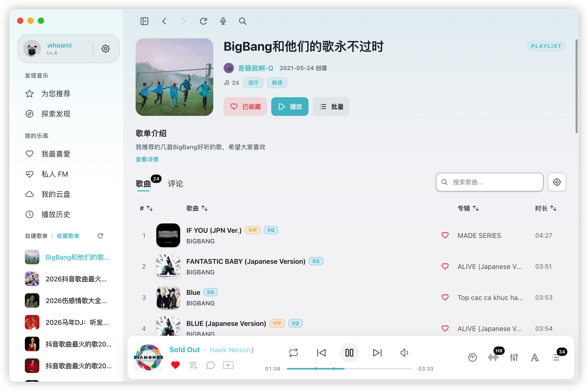This screenshot has height=391, width=588.
Task: Open HR audio quality waveform icon
Action: (x=494, y=357)
